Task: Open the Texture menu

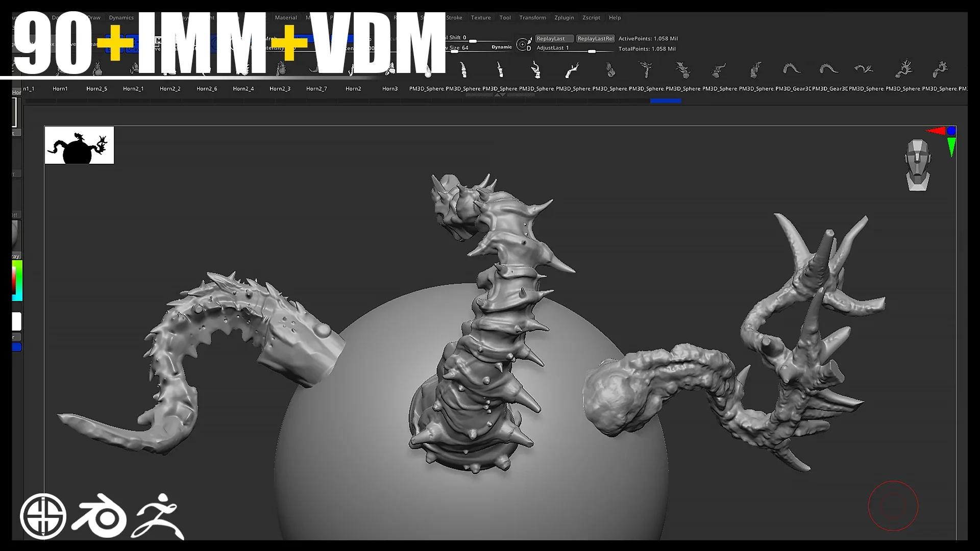Action: pos(481,17)
